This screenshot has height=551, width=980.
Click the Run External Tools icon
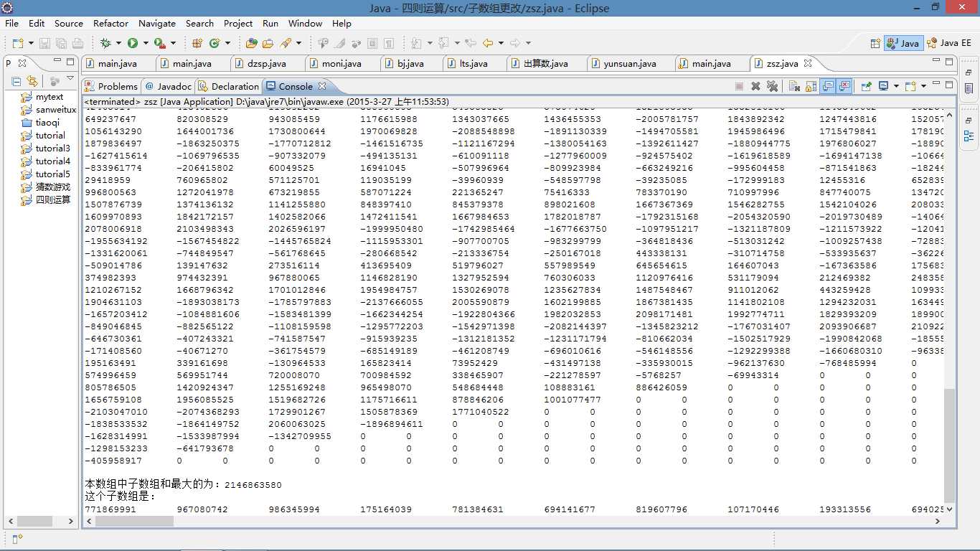point(159,44)
